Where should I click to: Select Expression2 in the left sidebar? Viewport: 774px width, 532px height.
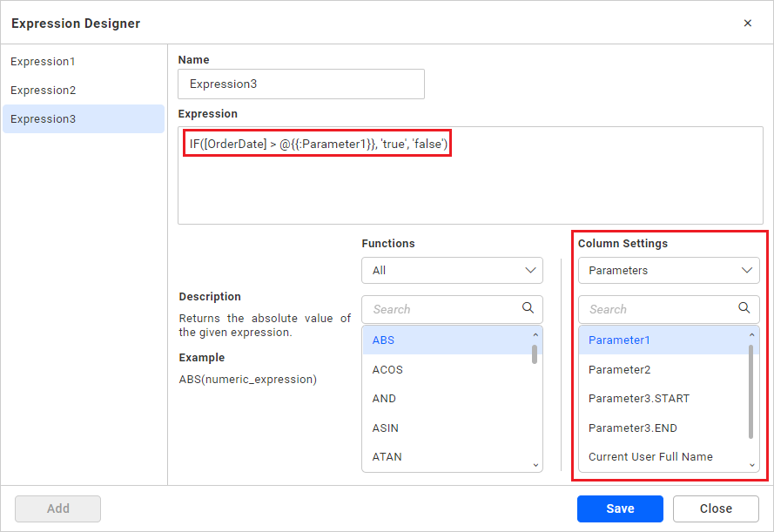[43, 90]
